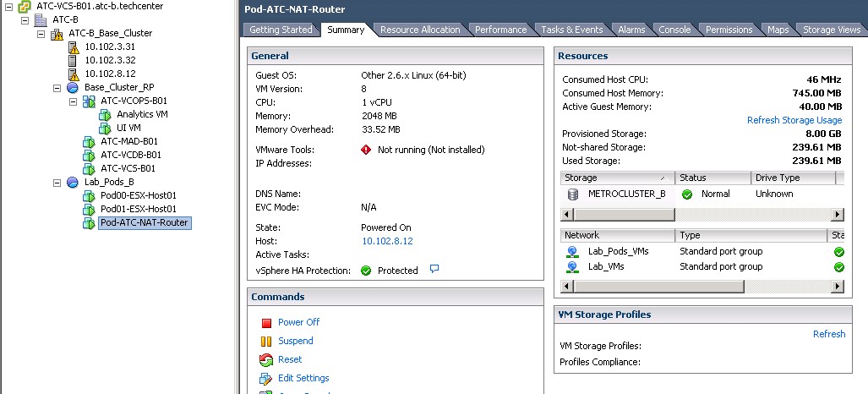Collapse the Lab_Pods_B tree node
The height and width of the screenshot is (394, 868).
point(57,183)
